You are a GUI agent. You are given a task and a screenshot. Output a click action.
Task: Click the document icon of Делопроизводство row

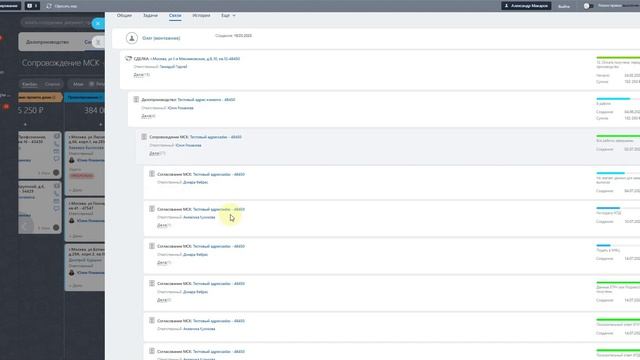click(x=136, y=99)
